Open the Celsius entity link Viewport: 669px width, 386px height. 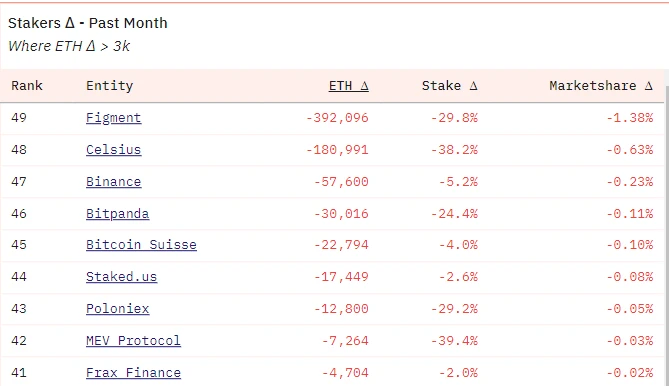[x=113, y=150]
